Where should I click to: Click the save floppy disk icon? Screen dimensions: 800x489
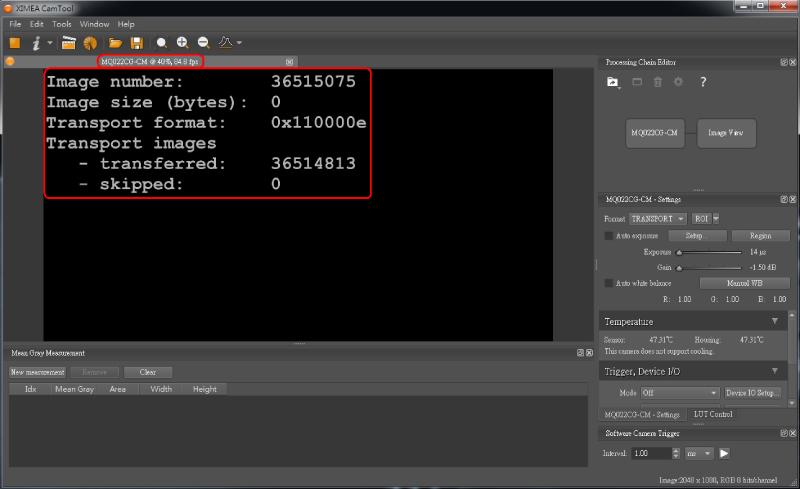coord(136,43)
